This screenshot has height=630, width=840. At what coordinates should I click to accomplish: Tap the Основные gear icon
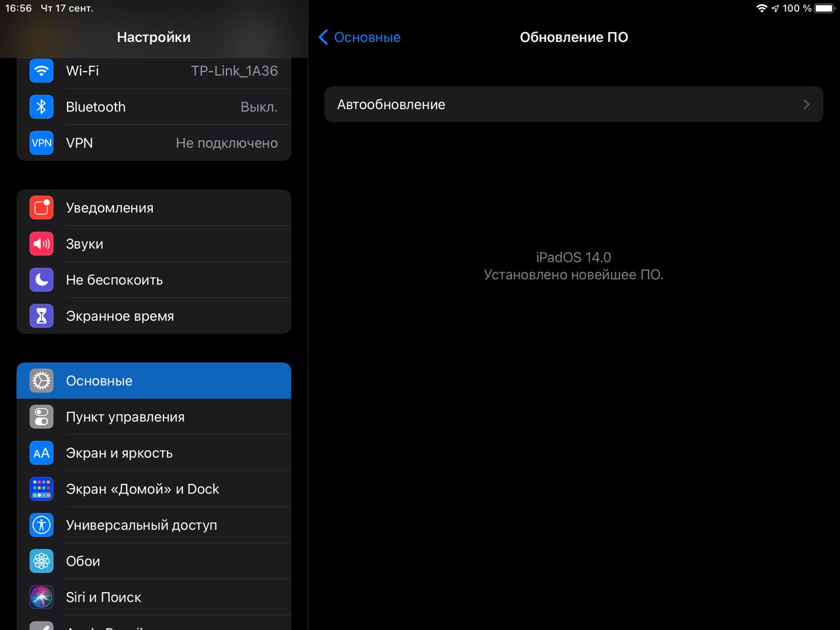pyautogui.click(x=41, y=381)
